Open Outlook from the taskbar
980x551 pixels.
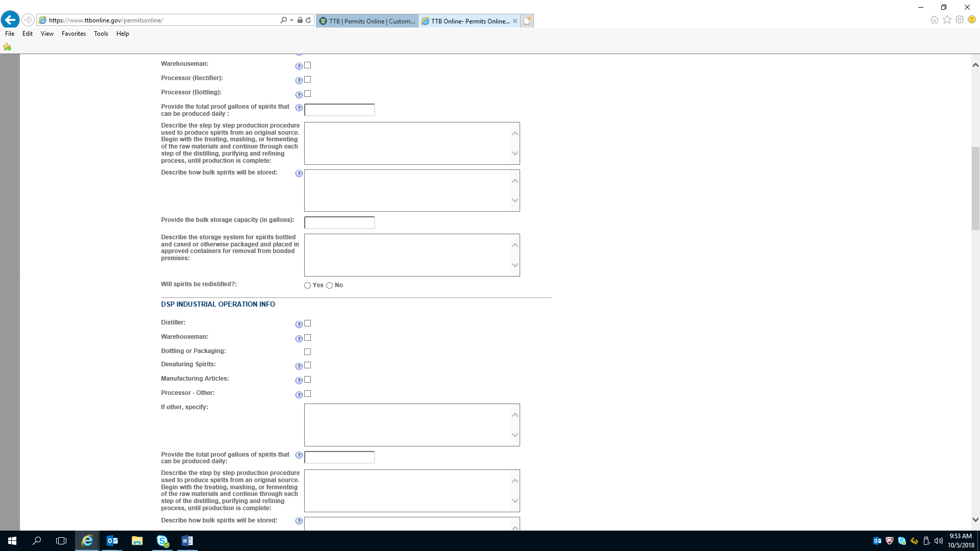click(x=112, y=541)
